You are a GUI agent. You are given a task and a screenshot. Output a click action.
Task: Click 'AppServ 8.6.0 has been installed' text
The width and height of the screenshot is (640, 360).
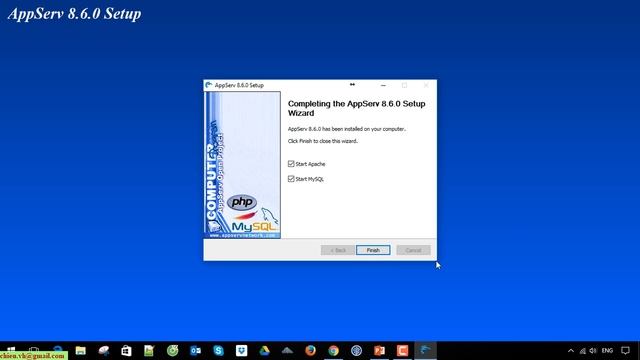(347, 129)
